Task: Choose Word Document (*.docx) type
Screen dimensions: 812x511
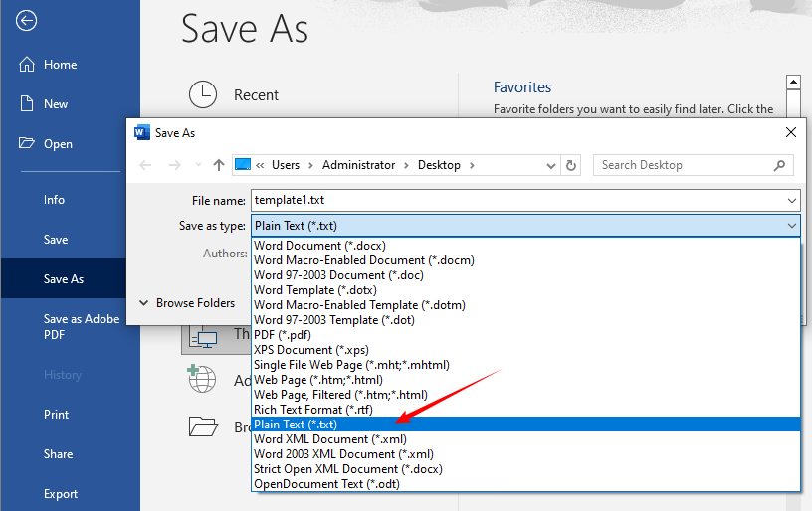Action: pos(525,246)
